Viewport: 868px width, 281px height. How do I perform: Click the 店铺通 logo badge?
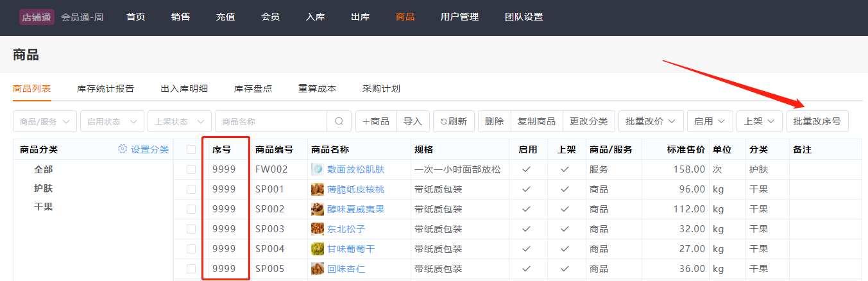(x=36, y=17)
